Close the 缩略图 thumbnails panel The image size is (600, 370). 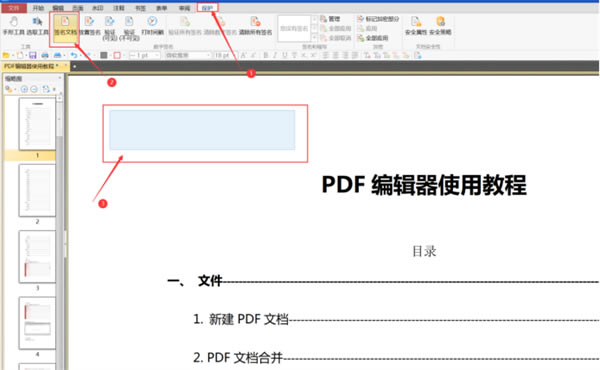[x=59, y=78]
